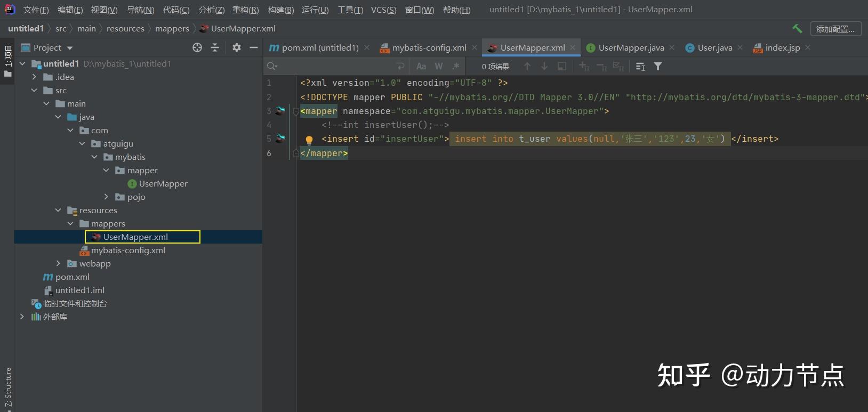Toggle match case Aa option

(421, 66)
